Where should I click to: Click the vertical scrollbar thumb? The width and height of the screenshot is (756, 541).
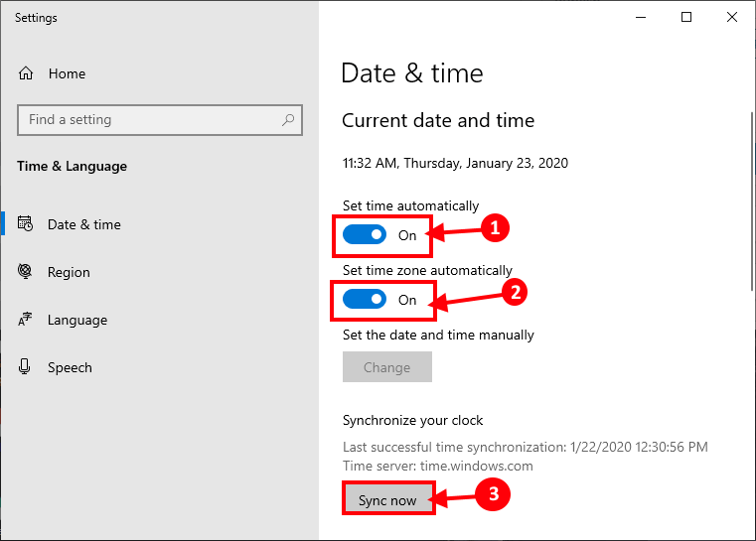point(752,201)
